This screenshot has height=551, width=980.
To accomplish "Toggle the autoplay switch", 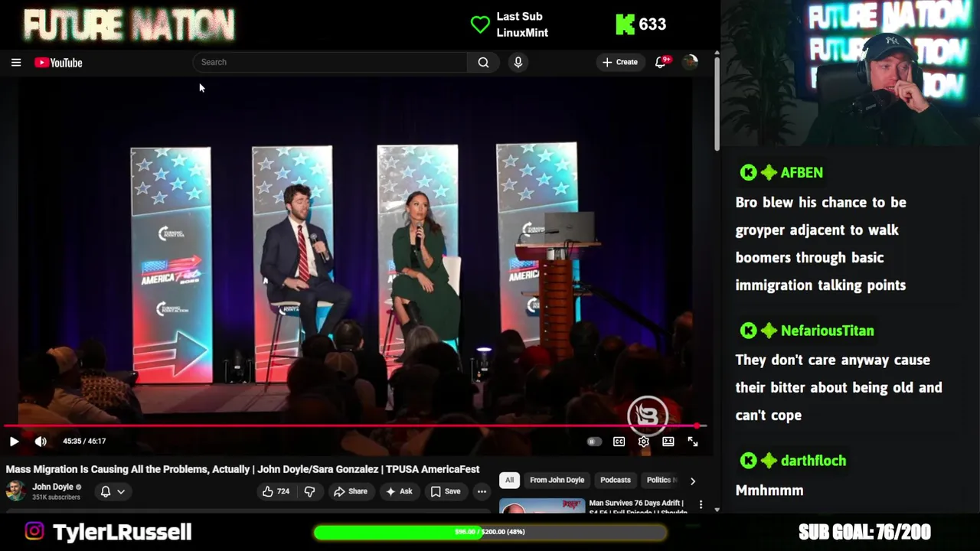I will coord(594,442).
